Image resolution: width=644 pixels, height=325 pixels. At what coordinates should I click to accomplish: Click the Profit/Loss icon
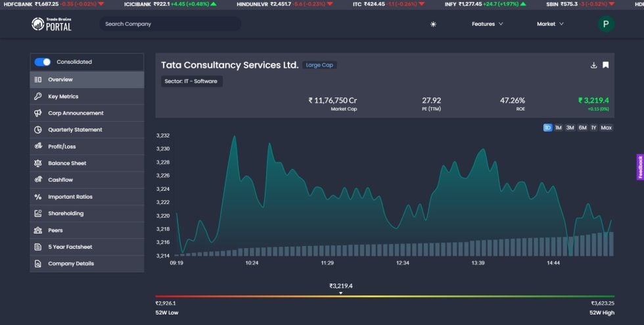[38, 146]
